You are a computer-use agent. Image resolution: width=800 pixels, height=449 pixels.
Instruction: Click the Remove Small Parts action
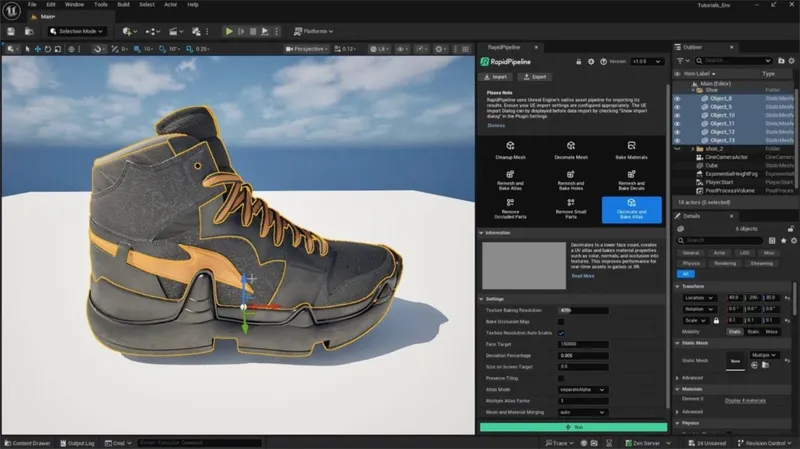[x=570, y=208]
